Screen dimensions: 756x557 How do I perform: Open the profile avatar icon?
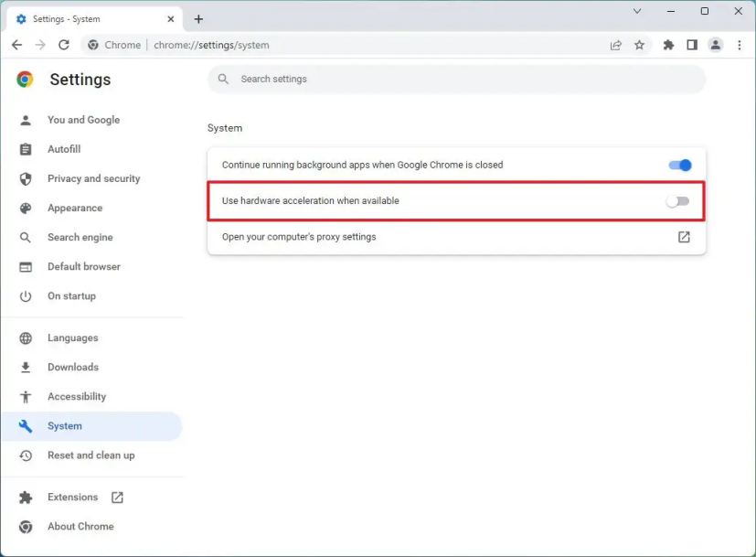tap(716, 45)
